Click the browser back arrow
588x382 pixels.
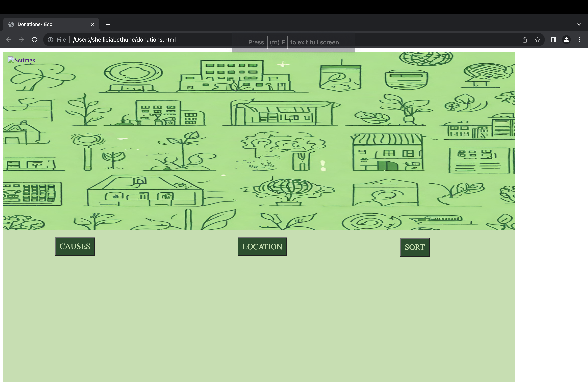coord(9,40)
